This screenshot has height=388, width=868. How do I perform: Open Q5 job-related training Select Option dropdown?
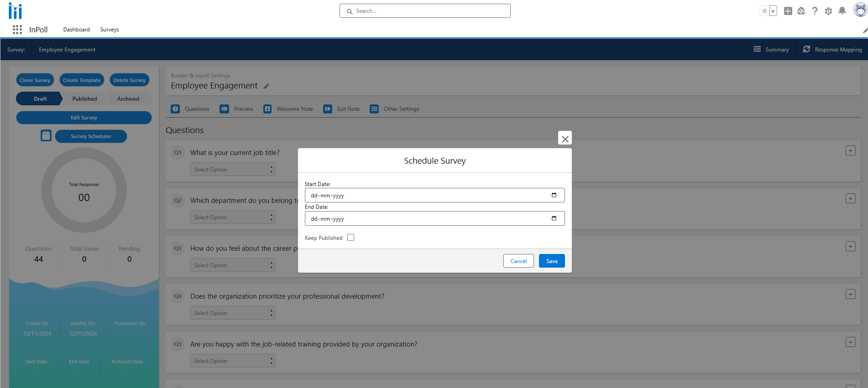pos(233,361)
